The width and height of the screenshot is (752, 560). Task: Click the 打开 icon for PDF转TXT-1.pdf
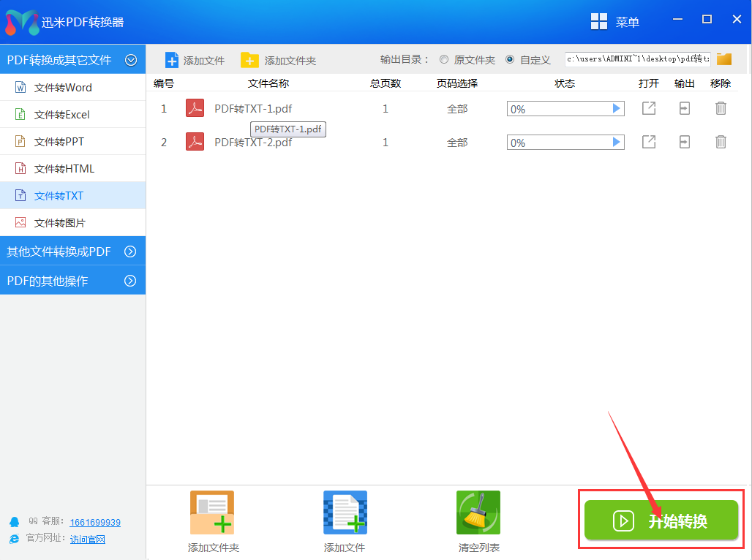point(648,107)
